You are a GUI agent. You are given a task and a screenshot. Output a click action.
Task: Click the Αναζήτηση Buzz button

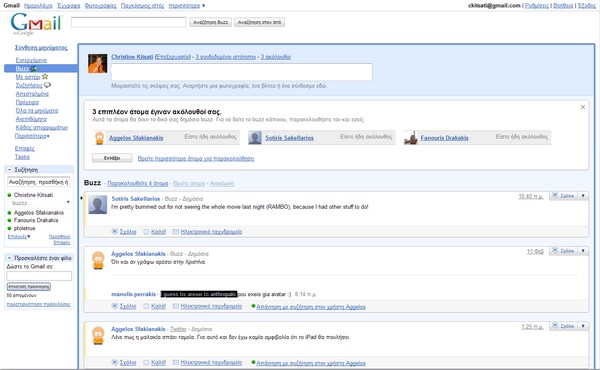coord(210,22)
